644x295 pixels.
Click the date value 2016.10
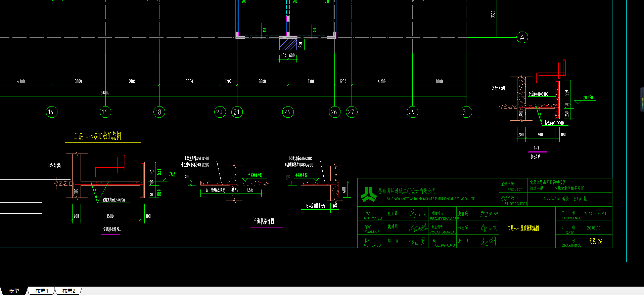594,228
